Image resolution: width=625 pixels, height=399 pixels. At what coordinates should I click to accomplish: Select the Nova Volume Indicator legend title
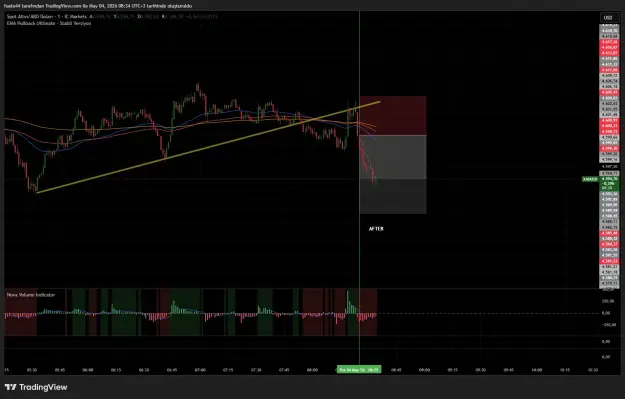pos(31,295)
